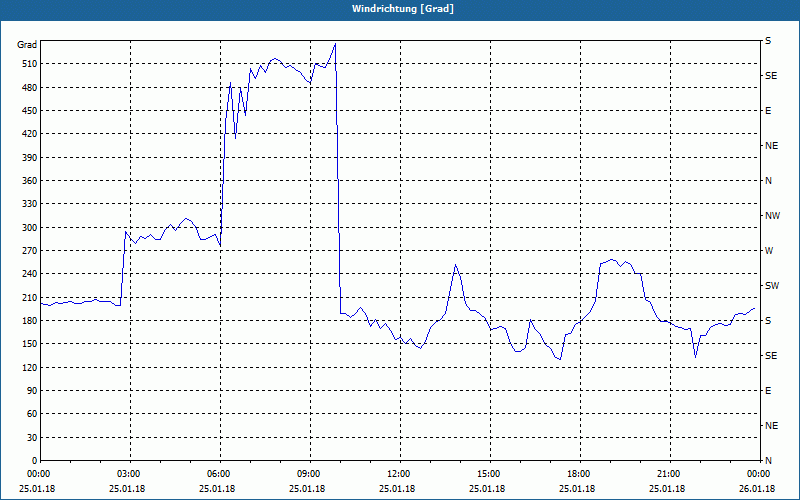Click the 21:00 time label
This screenshot has width=800, height=500.
click(x=667, y=473)
